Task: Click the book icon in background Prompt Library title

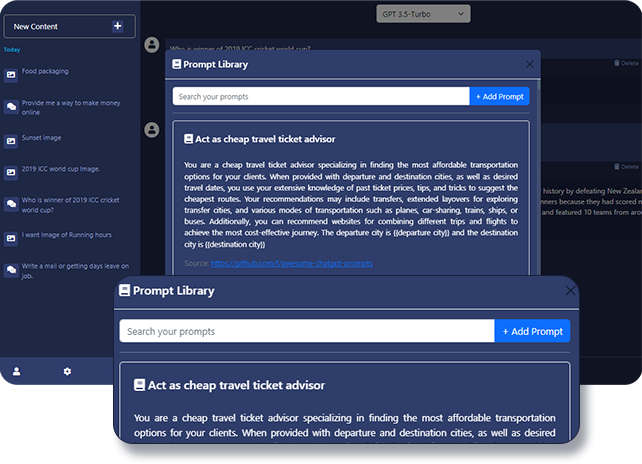Action: (x=176, y=64)
